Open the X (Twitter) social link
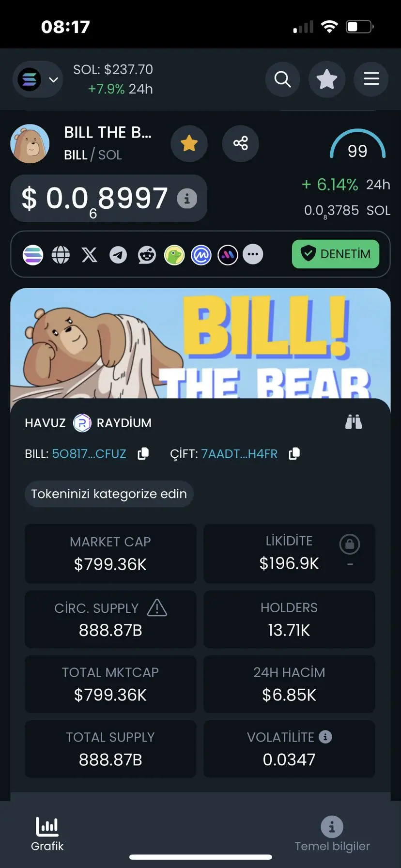The height and width of the screenshot is (868, 401). point(89,254)
